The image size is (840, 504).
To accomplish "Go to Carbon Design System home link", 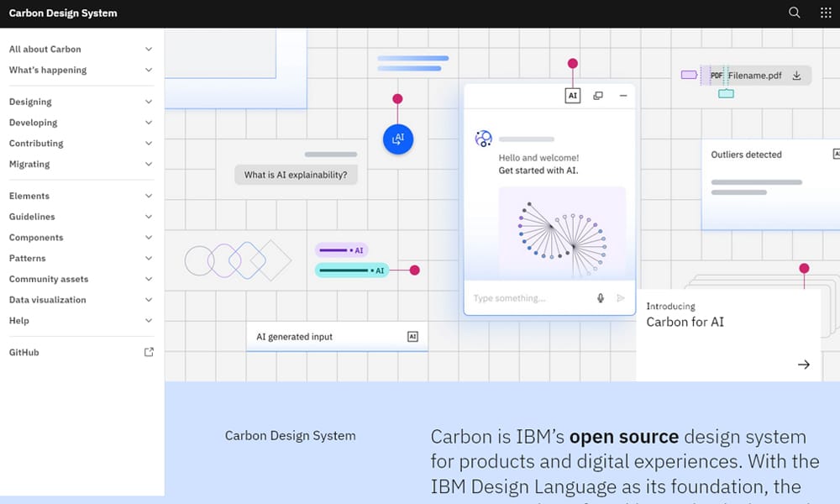I will click(x=63, y=13).
